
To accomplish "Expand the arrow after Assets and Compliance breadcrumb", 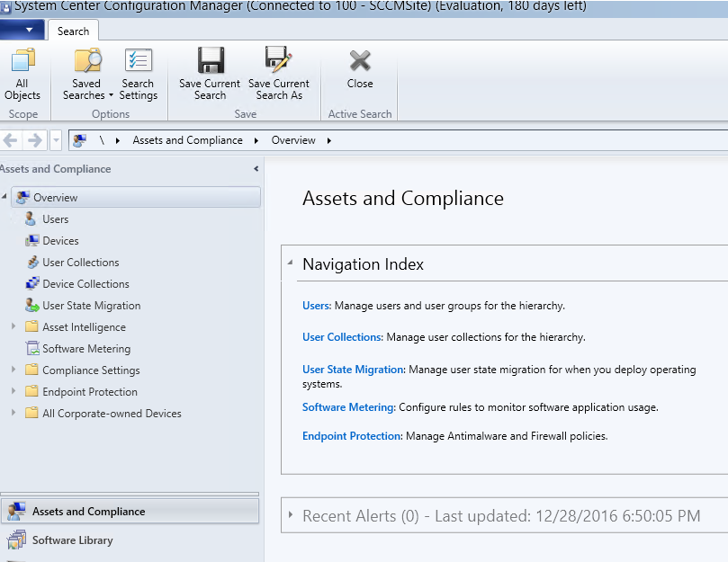I will tap(256, 140).
